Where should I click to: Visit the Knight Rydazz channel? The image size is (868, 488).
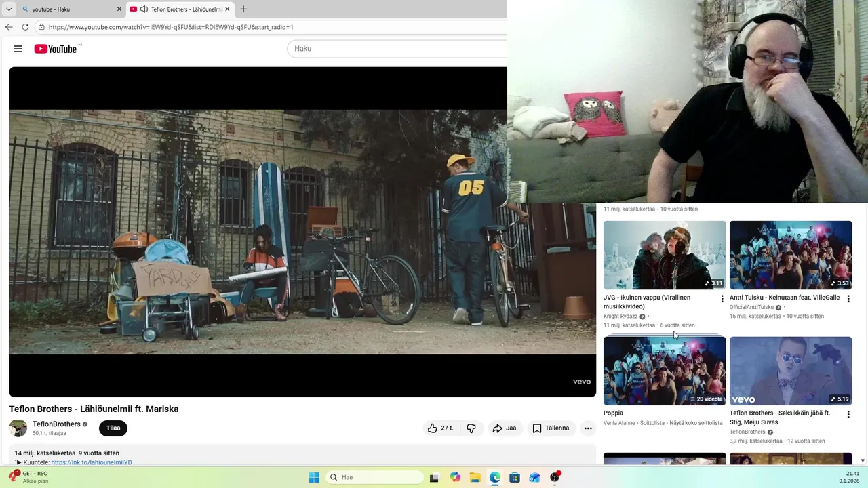coord(620,317)
